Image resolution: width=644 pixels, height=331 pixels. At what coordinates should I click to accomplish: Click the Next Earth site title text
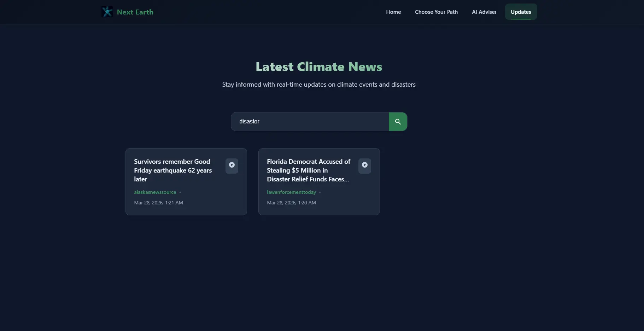pos(135,12)
